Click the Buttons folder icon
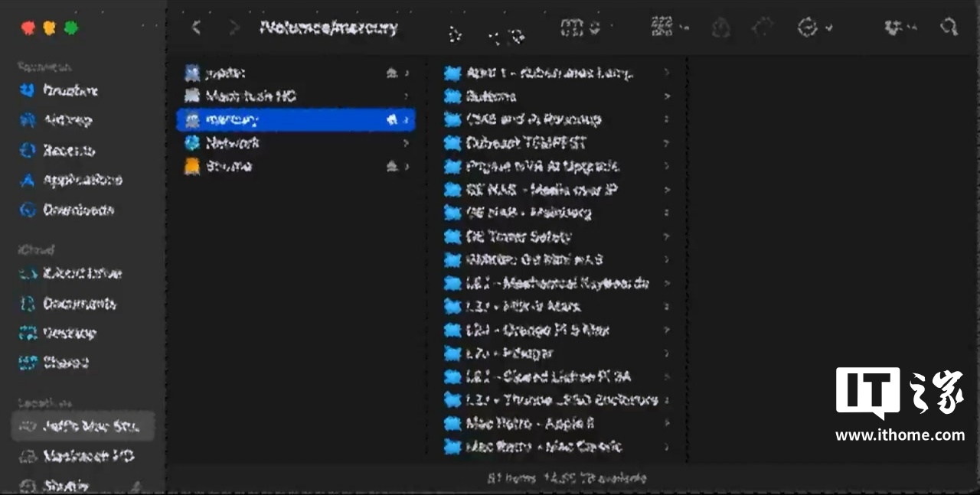The image size is (980, 495). 452,96
